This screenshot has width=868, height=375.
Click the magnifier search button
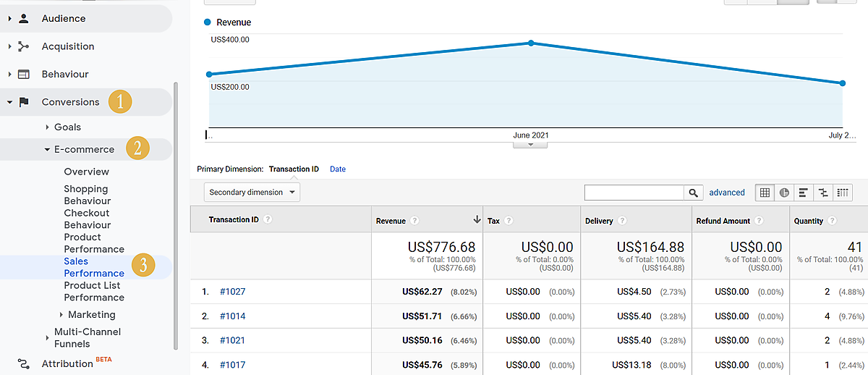point(694,193)
